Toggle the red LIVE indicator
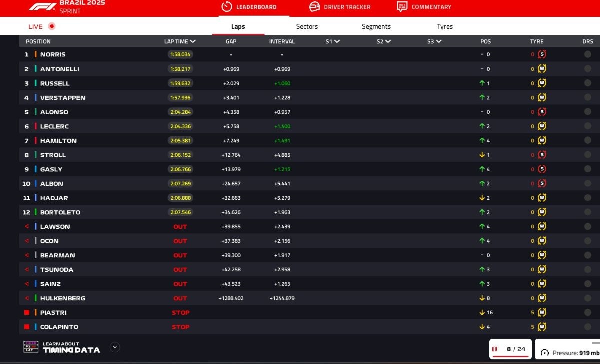Screen dimensions: 600x364 pyautogui.click(x=52, y=26)
